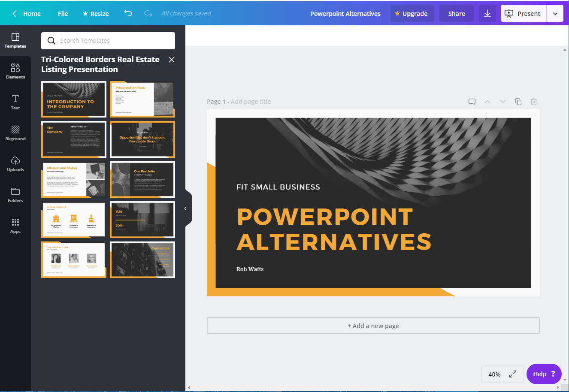This screenshot has height=392, width=569.
Task: Expand the Present options dropdown arrow
Action: pyautogui.click(x=555, y=14)
